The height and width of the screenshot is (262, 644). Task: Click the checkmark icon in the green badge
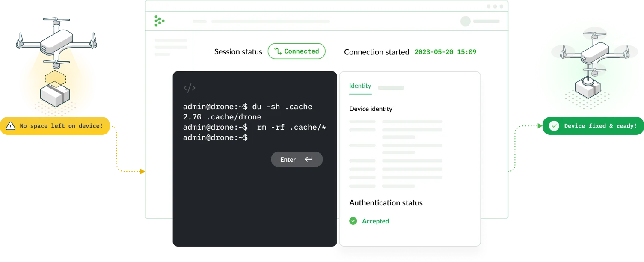[x=554, y=126]
